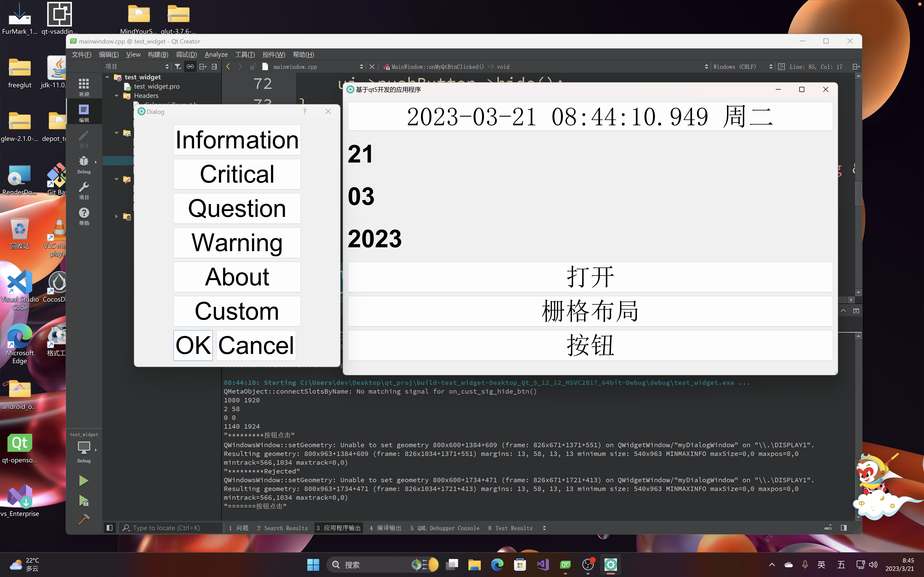
Task: Click the split editor icon in the project panel toolbar
Action: [203, 66]
